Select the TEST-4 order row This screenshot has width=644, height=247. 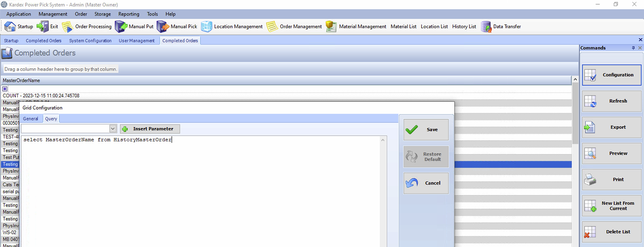click(10, 137)
